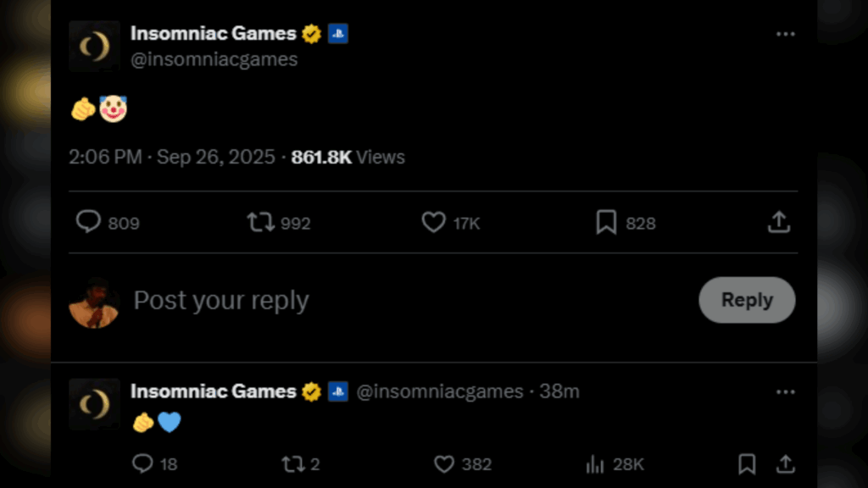Click the Insomniac Games profile avatar

(x=94, y=47)
